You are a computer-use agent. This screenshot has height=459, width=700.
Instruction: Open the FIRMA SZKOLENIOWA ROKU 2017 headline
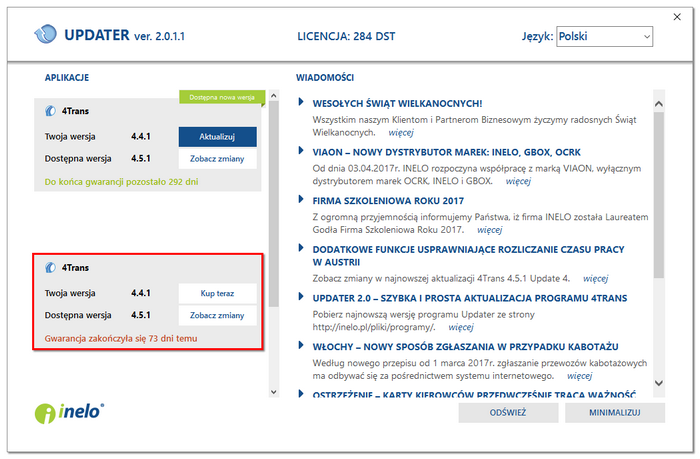(x=388, y=201)
